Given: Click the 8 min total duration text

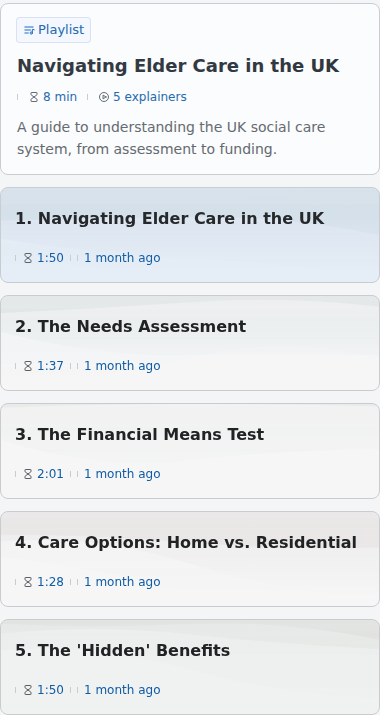Looking at the screenshot, I should coord(60,97).
